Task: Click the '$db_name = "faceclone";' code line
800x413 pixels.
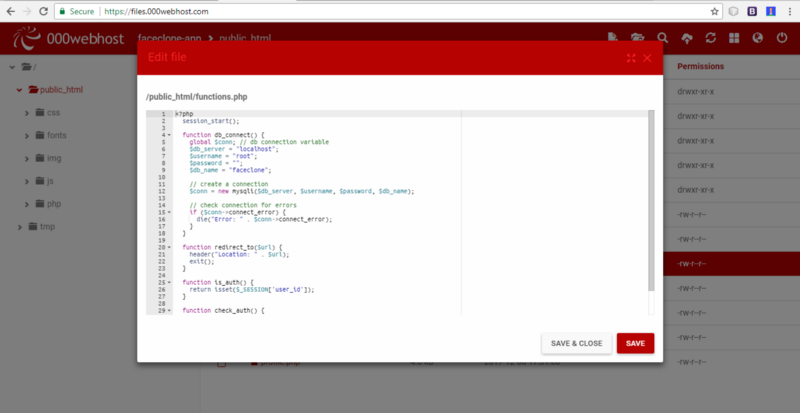Action: 231,170
